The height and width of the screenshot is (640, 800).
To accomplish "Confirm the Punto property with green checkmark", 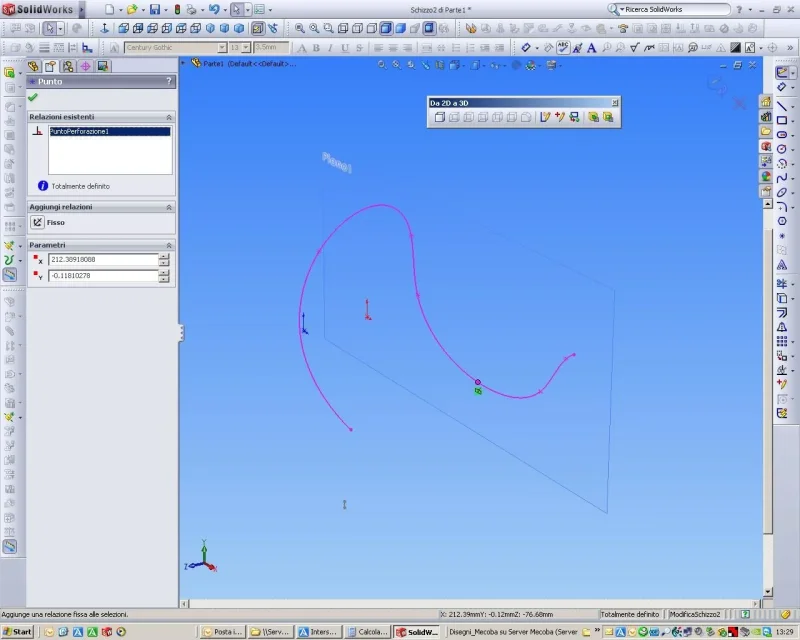I will click(x=33, y=97).
